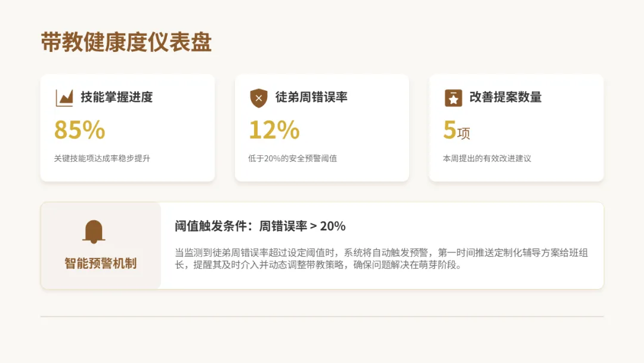This screenshot has height=363, width=644.
Task: Click the 改善提案数量 heading
Action: tap(506, 97)
